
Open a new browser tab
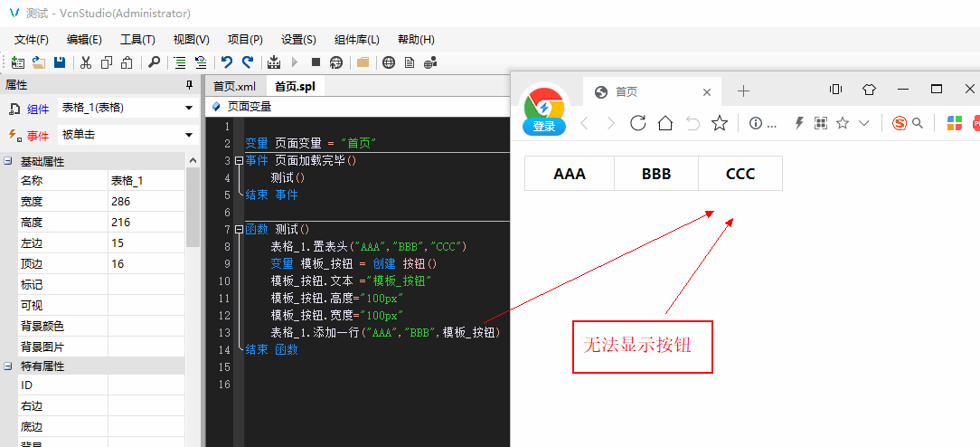pos(743,90)
